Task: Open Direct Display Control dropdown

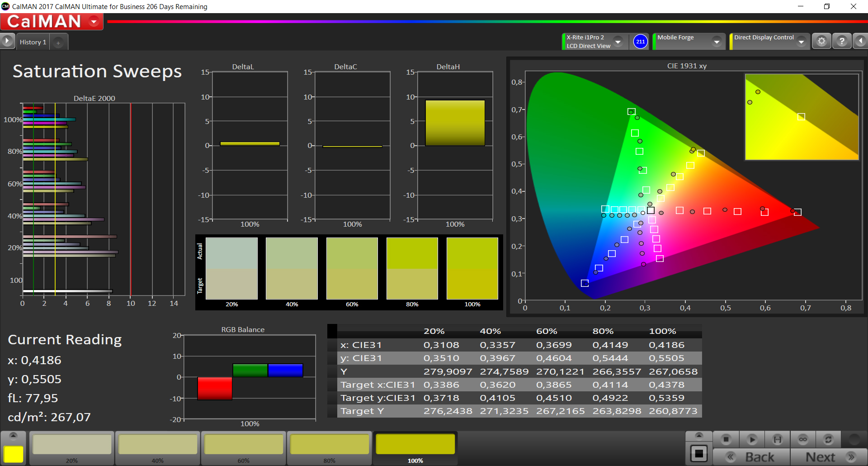Action: point(802,42)
